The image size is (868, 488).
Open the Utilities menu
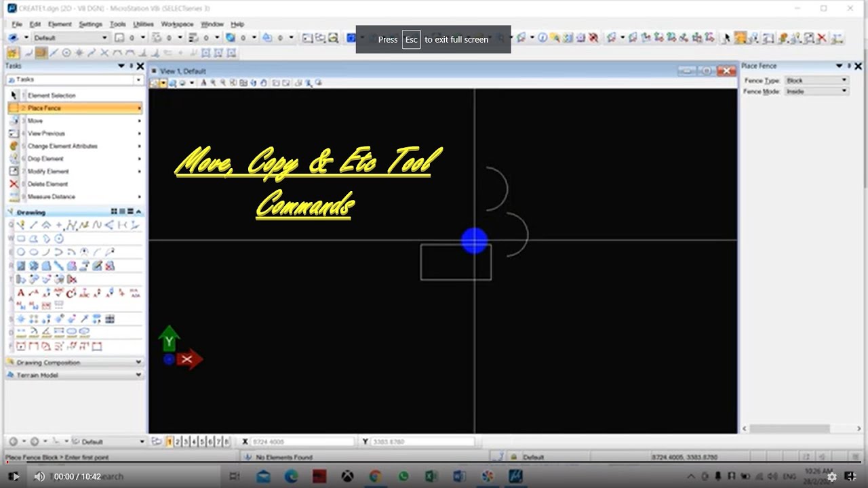pyautogui.click(x=143, y=24)
